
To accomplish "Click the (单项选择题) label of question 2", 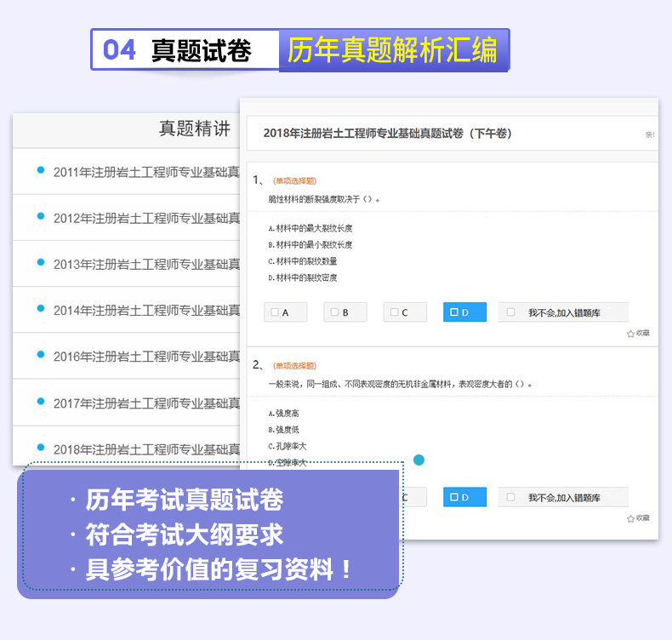I will [294, 366].
